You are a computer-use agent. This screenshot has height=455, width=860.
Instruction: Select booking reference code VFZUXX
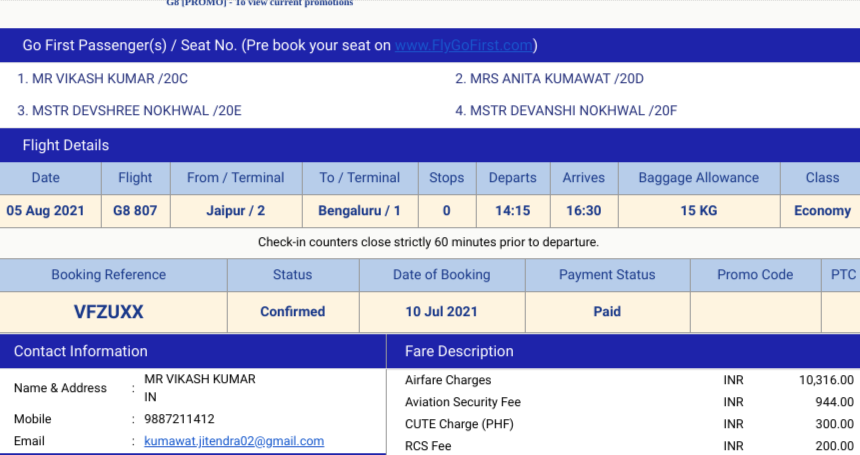click(x=108, y=312)
